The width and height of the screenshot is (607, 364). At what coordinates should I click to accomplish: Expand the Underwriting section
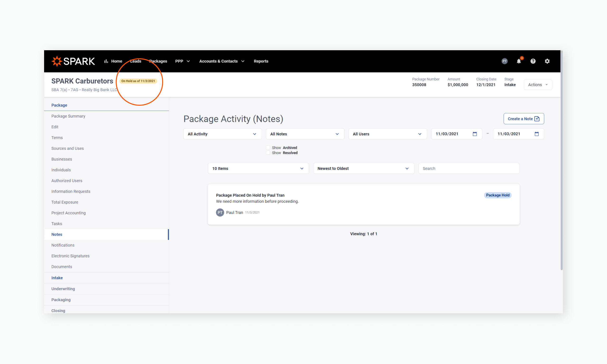coord(106,289)
